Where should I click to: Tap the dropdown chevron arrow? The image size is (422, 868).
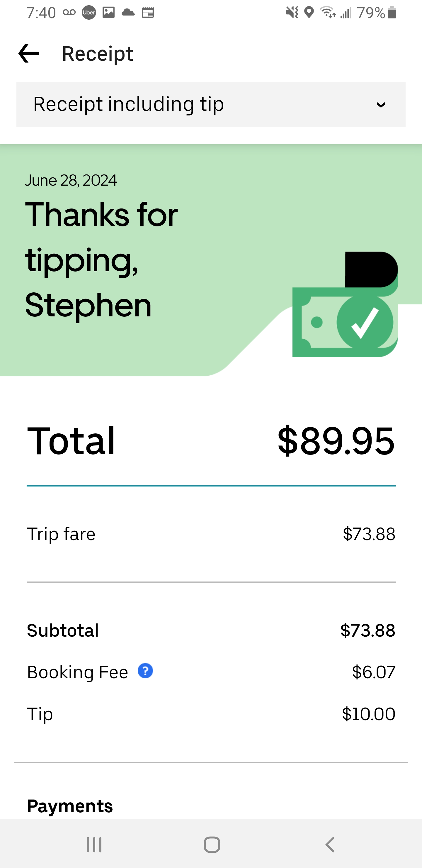click(381, 105)
